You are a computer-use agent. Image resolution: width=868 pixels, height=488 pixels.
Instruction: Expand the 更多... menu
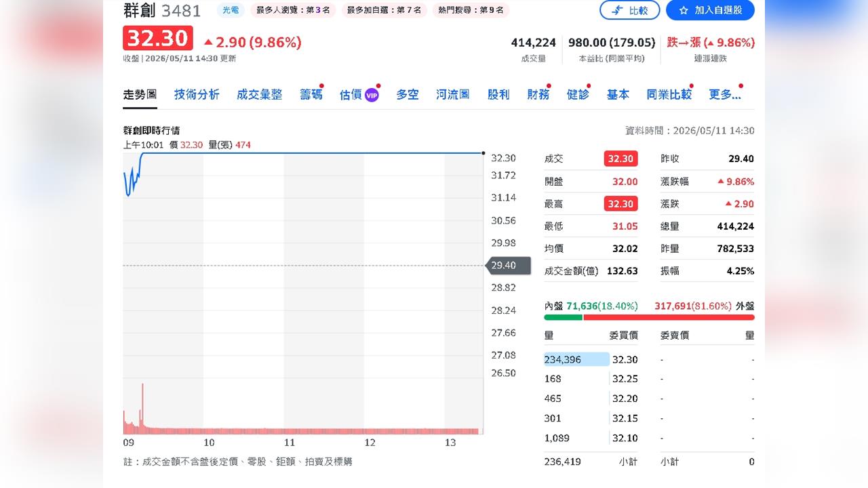pyautogui.click(x=725, y=95)
